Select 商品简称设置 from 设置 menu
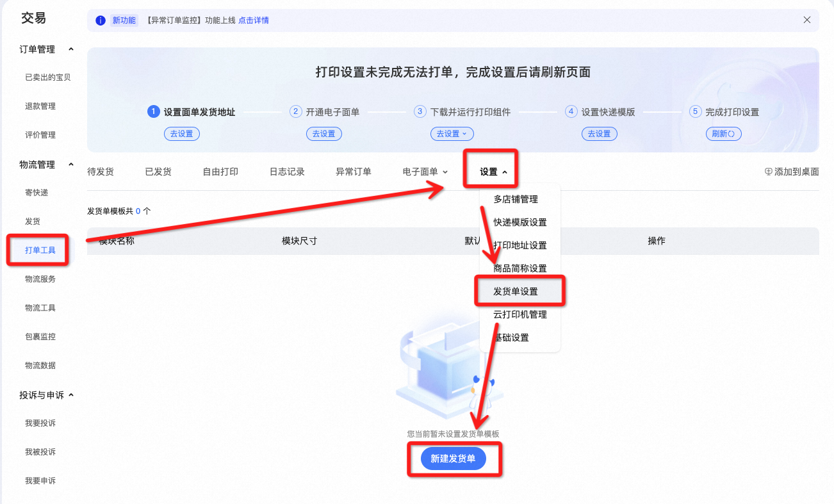The height and width of the screenshot is (504, 834). (520, 268)
